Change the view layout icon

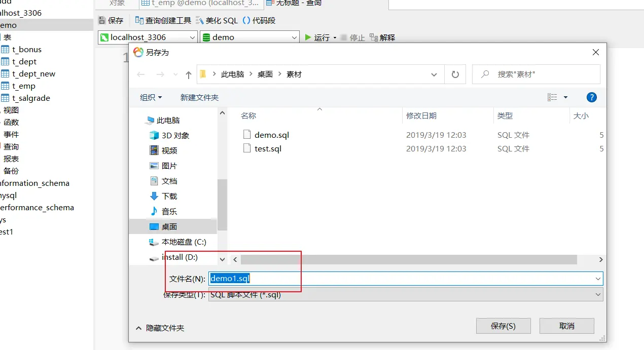tap(552, 97)
